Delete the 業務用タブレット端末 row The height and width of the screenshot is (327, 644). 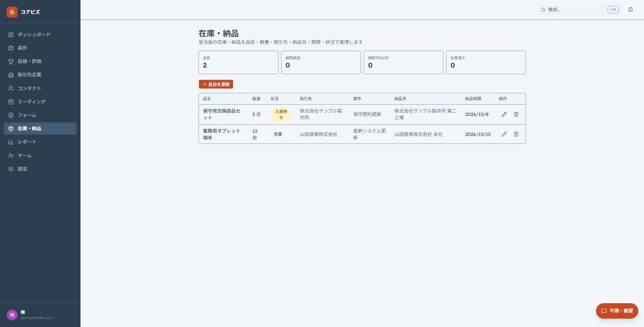tap(516, 134)
